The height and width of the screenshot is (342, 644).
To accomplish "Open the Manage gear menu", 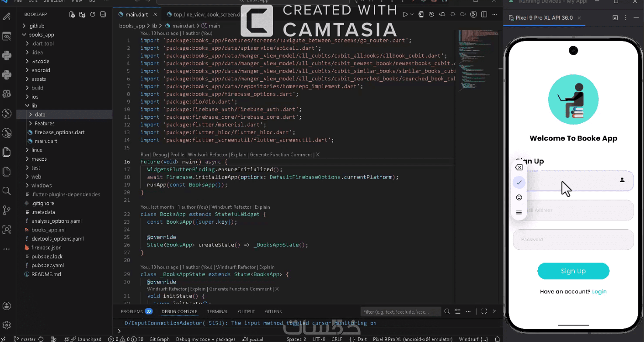I will [7, 325].
